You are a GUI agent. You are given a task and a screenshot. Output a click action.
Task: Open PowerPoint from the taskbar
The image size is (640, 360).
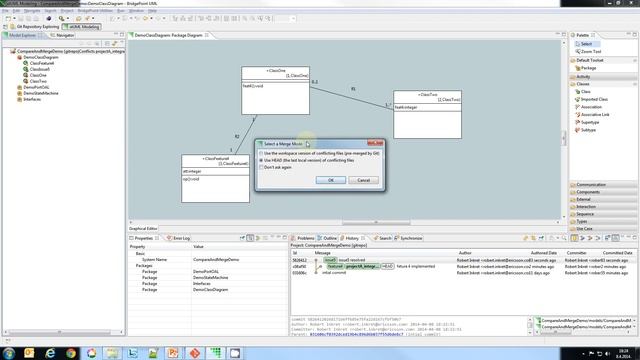tap(173, 353)
